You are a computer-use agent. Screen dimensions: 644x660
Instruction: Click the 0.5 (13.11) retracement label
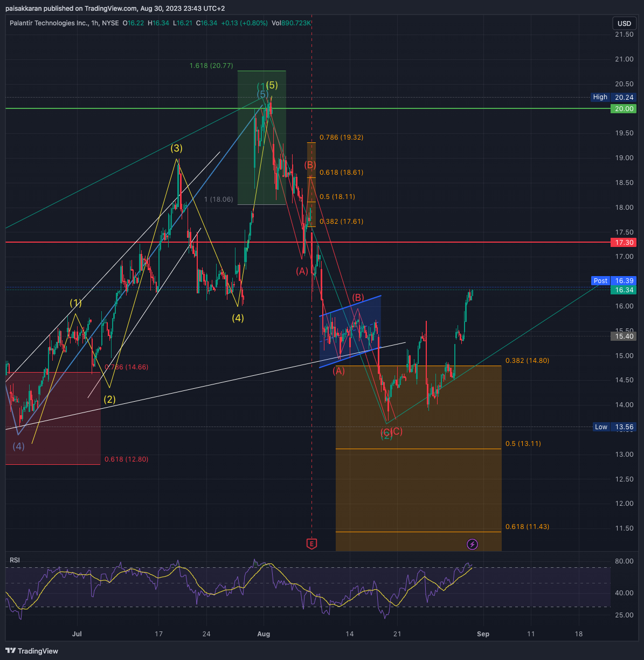click(523, 444)
